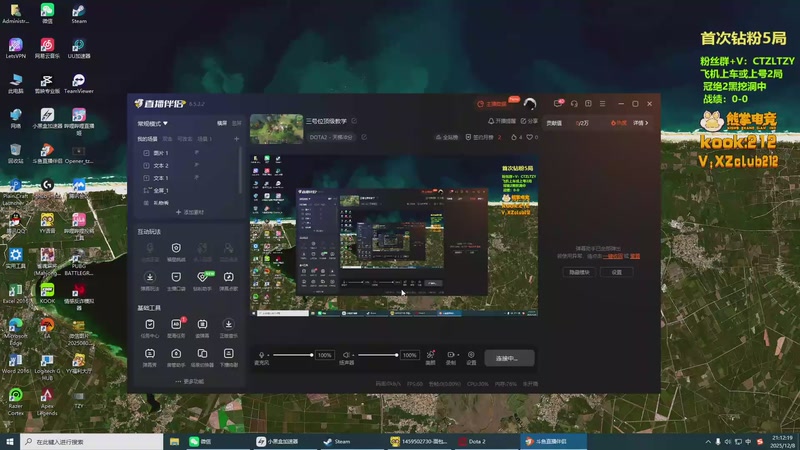Edit the stream title pencil icon
This screenshot has height=450, width=800.
[x=354, y=121]
